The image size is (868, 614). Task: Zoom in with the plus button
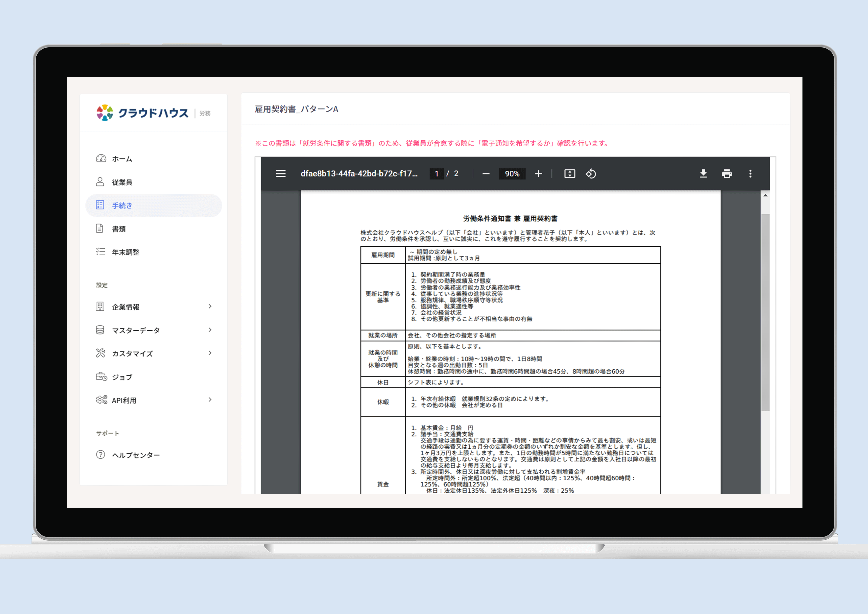coord(538,174)
